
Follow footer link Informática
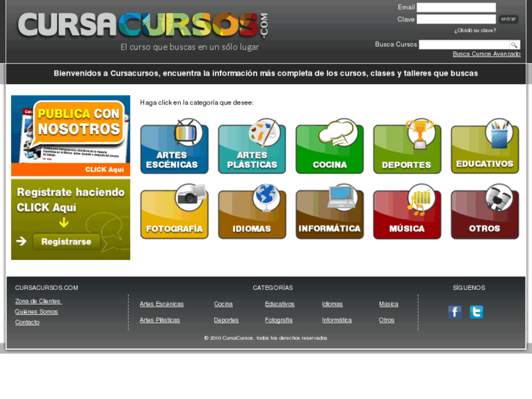[x=337, y=320]
